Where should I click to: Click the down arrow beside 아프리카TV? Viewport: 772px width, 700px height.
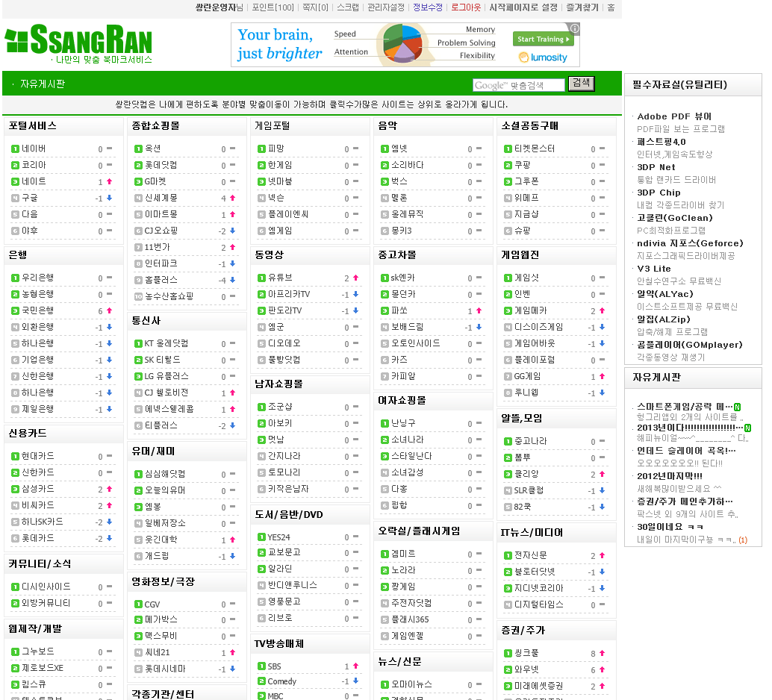(x=355, y=294)
